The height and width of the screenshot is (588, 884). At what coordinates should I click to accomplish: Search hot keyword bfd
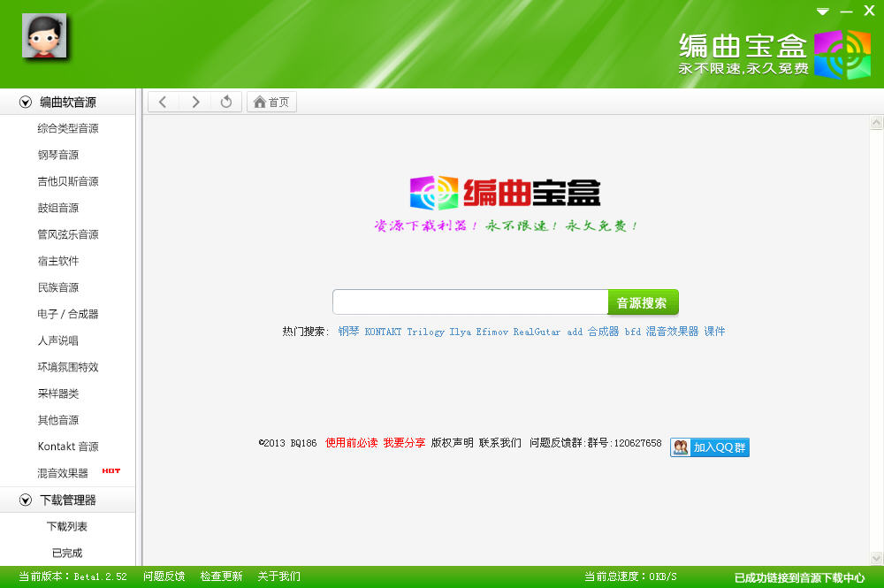click(633, 332)
